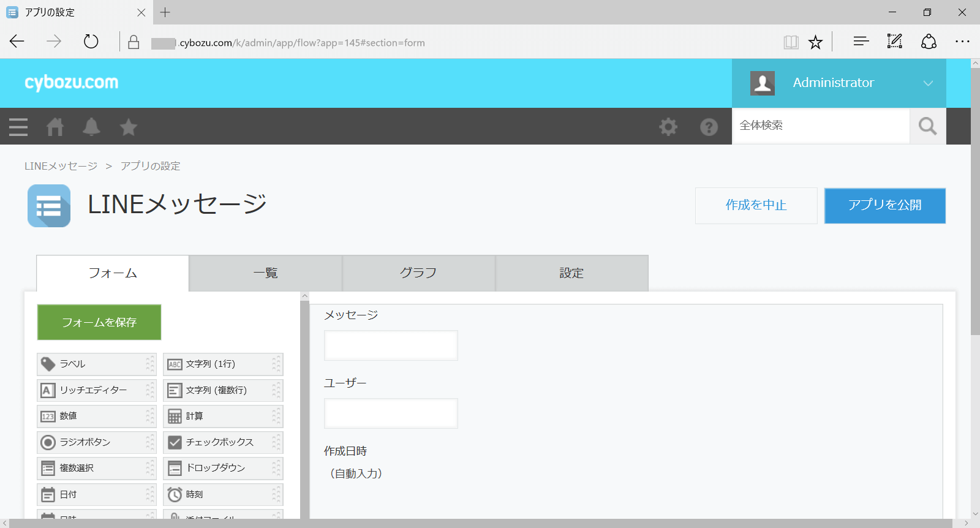The width and height of the screenshot is (980, 528).
Task: Click the page vertical scrollbar thumb
Action: point(975,202)
